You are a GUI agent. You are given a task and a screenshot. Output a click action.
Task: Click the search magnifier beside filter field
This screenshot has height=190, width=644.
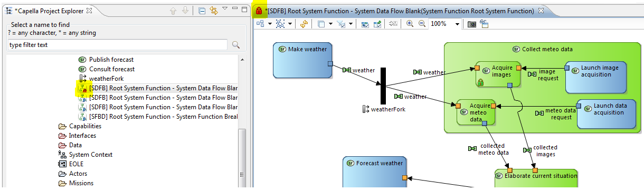point(236,45)
